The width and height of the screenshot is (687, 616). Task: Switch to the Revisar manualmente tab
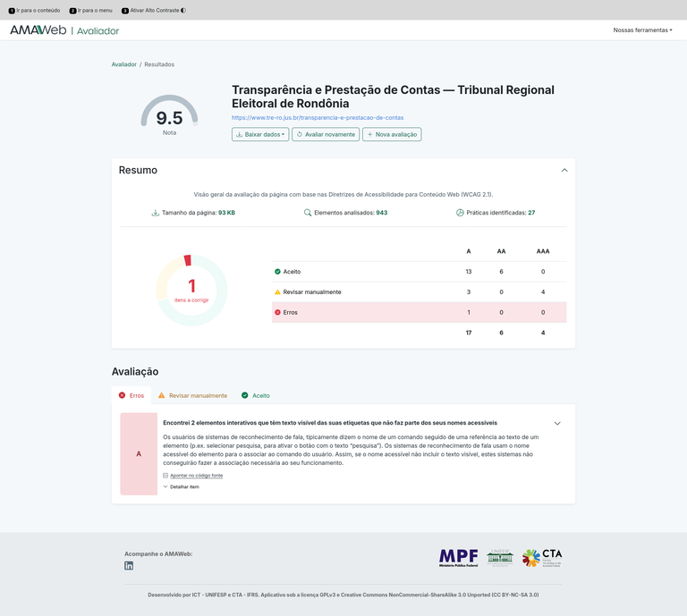[x=193, y=395]
